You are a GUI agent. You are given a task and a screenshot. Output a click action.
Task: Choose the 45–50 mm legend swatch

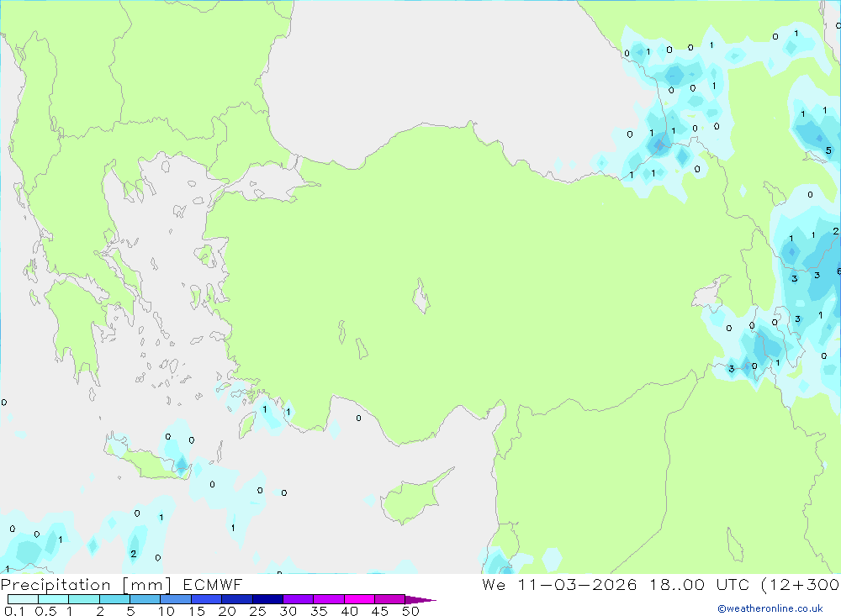pos(390,599)
